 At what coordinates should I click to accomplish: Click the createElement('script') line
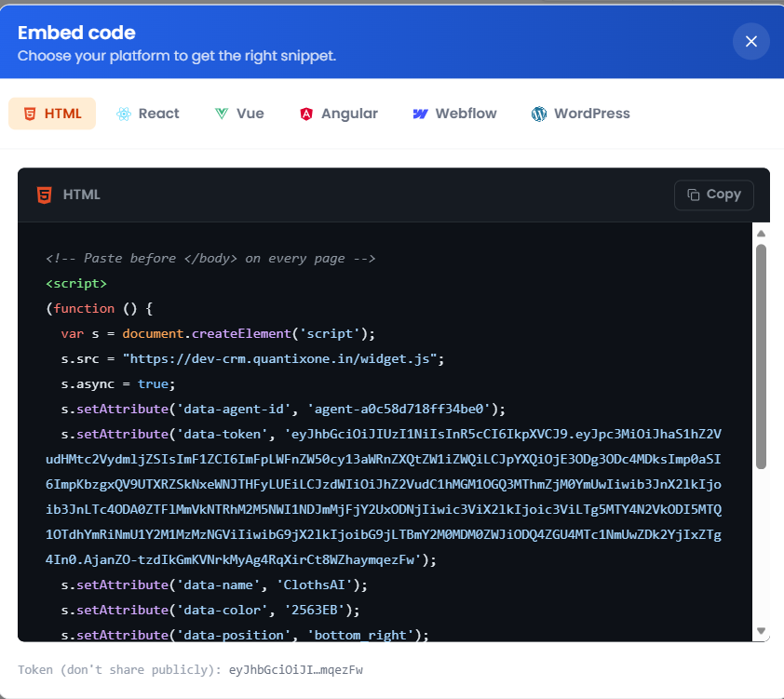coord(218,333)
